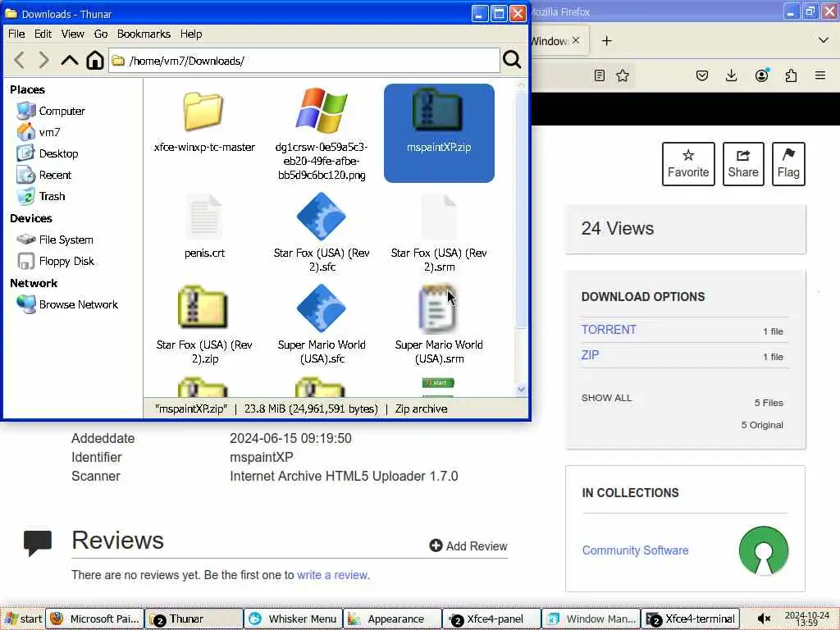Image resolution: width=840 pixels, height=630 pixels.
Task: Close the Firefox tab with the X
Action: coord(576,40)
